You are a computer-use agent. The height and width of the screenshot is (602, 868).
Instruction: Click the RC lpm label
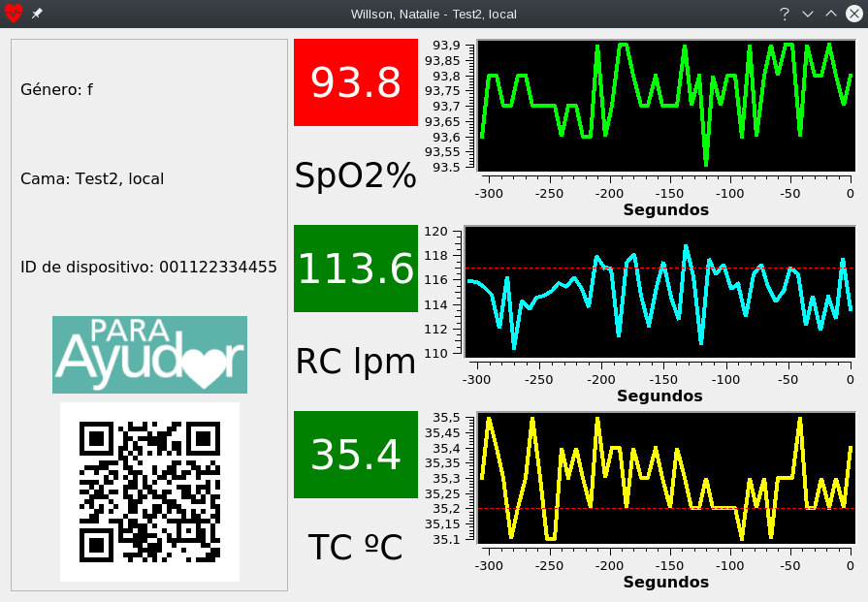[x=355, y=362]
